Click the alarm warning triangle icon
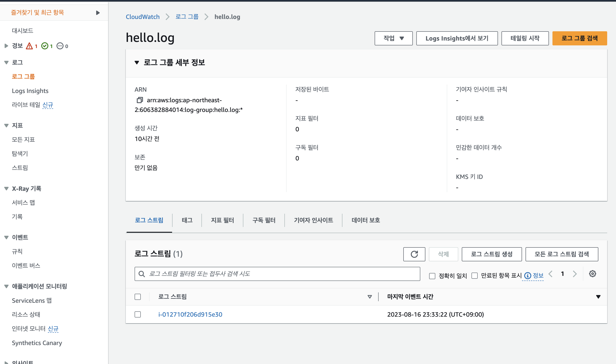Screen dimensions: 616x364 [30, 46]
